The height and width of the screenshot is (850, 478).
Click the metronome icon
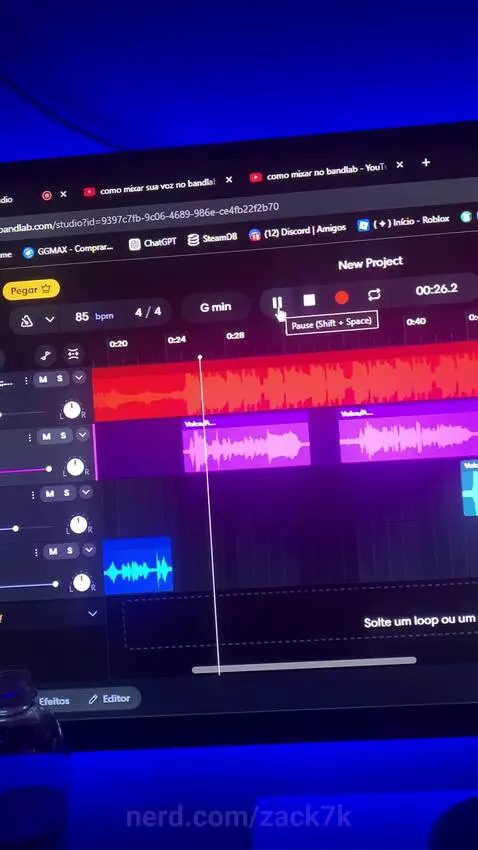[27, 321]
